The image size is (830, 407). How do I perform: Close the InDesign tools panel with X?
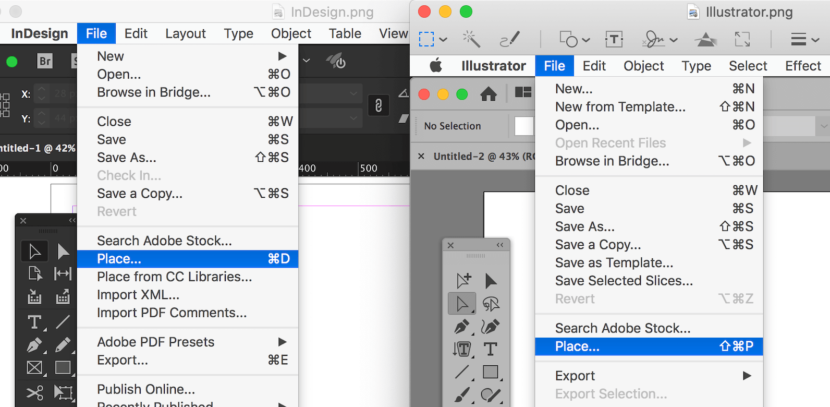23,221
